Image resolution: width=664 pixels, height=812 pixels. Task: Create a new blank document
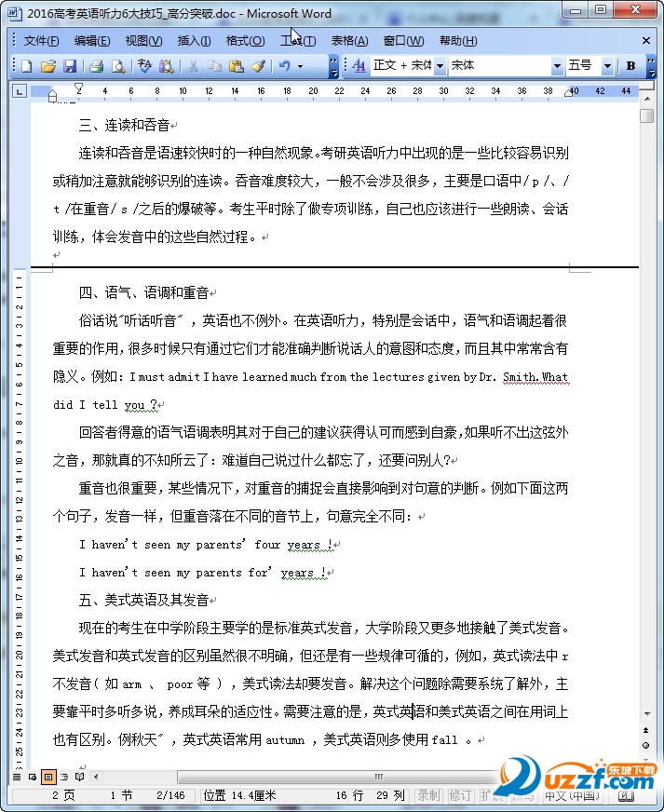(x=27, y=66)
